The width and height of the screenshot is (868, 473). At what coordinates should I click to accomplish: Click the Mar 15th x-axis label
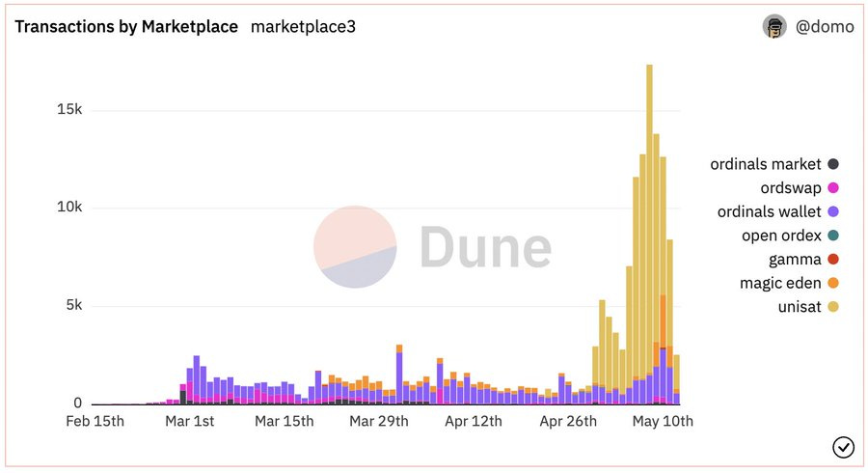[284, 421]
